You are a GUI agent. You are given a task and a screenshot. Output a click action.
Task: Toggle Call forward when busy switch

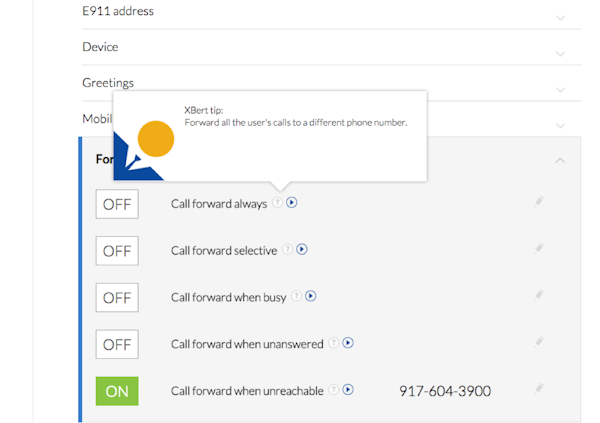click(117, 297)
